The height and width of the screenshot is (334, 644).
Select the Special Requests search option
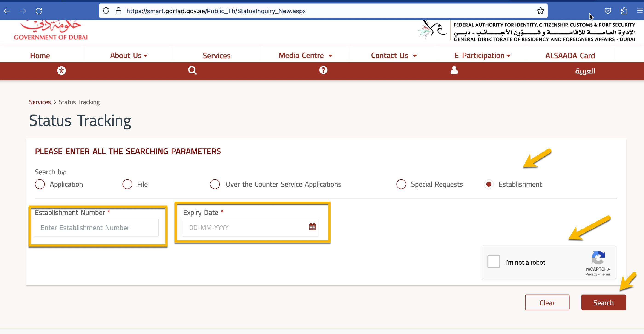click(401, 184)
